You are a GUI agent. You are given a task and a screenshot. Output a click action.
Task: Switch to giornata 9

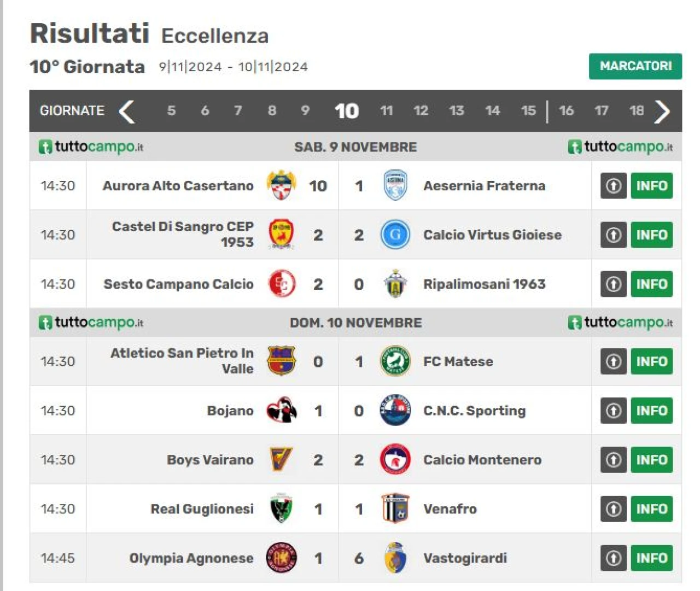click(x=305, y=111)
